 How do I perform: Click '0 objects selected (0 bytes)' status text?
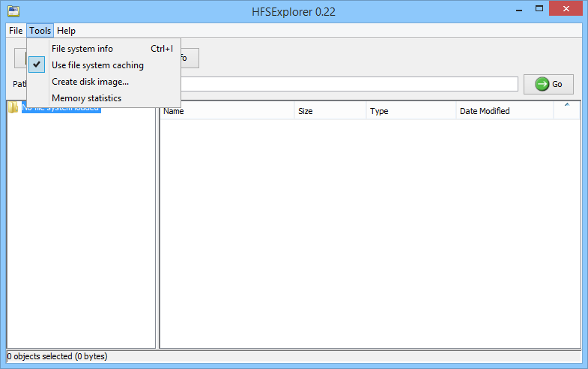[x=58, y=356]
